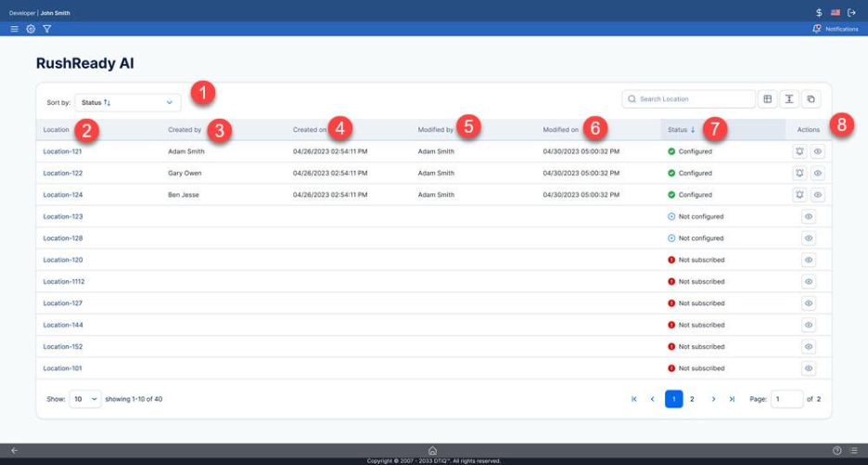Click the filter funnel icon
The height and width of the screenshot is (465, 868).
[46, 29]
